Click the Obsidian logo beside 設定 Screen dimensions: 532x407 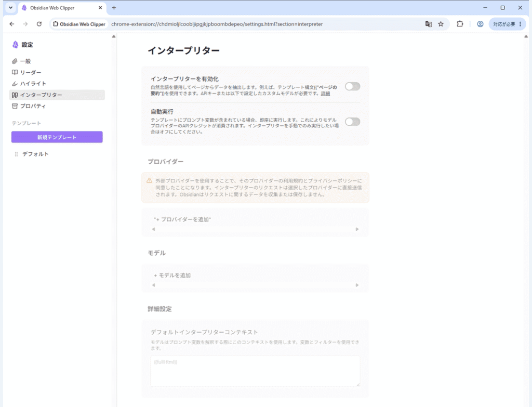coord(15,45)
